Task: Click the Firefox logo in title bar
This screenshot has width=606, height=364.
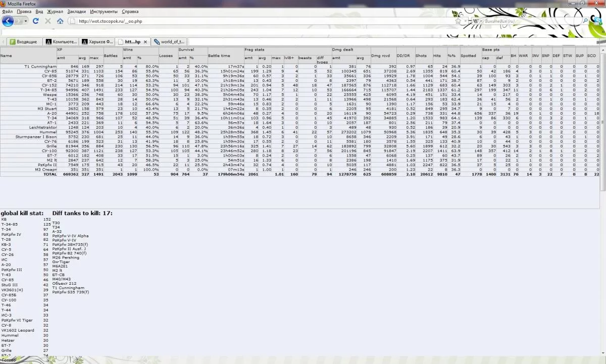Action: pos(4,4)
